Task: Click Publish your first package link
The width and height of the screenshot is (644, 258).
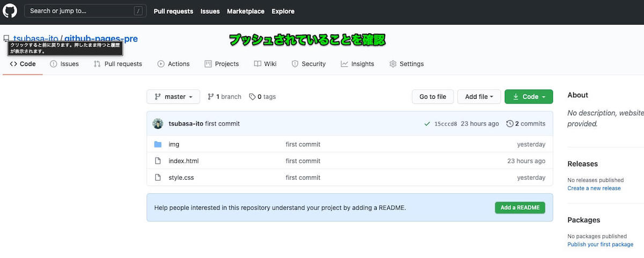Action: click(601, 245)
